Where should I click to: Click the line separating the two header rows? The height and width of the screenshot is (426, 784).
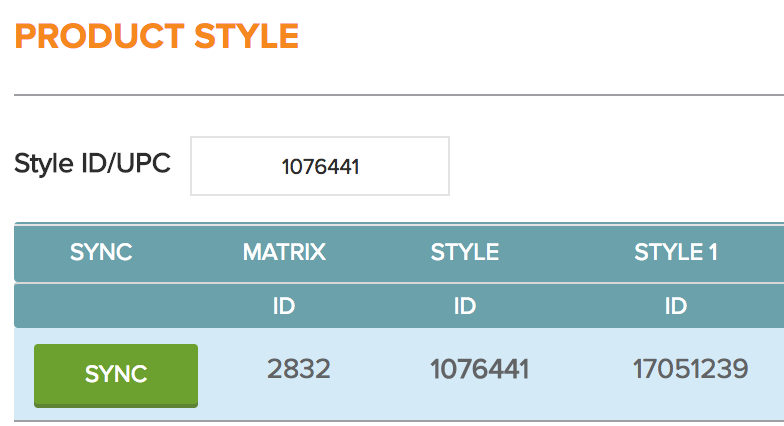pos(400,283)
